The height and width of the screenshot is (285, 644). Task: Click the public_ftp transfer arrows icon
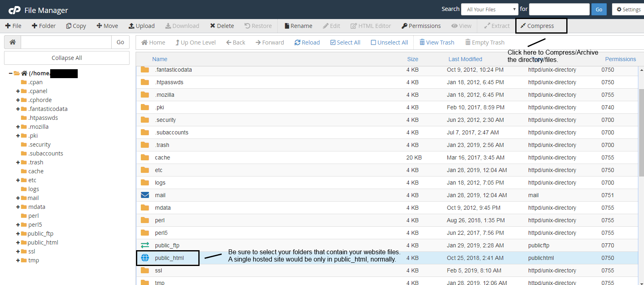[145, 245]
